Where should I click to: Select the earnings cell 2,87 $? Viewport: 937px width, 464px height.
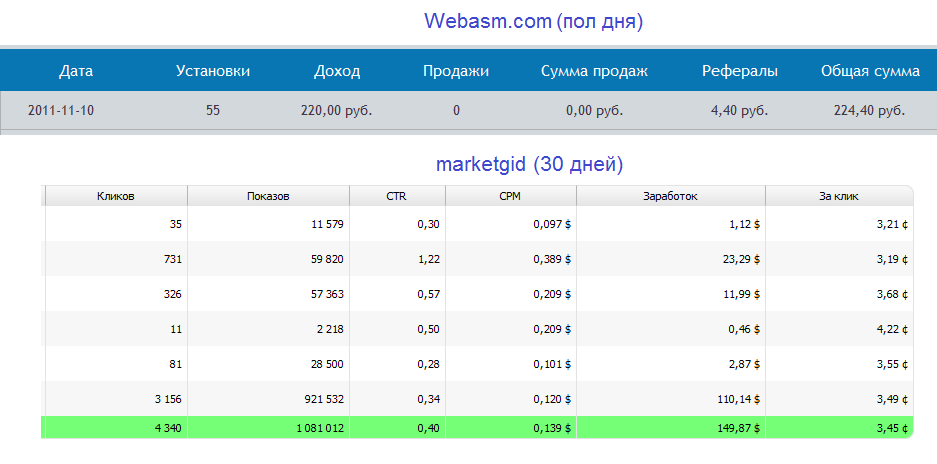click(x=745, y=364)
